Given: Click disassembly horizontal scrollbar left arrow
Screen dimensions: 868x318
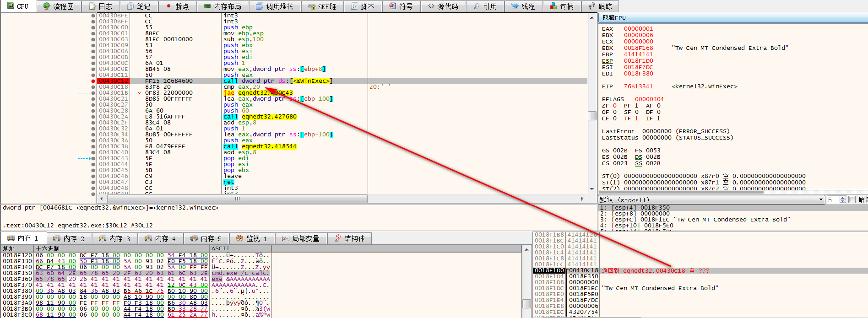Looking at the screenshot, I should [x=101, y=199].
